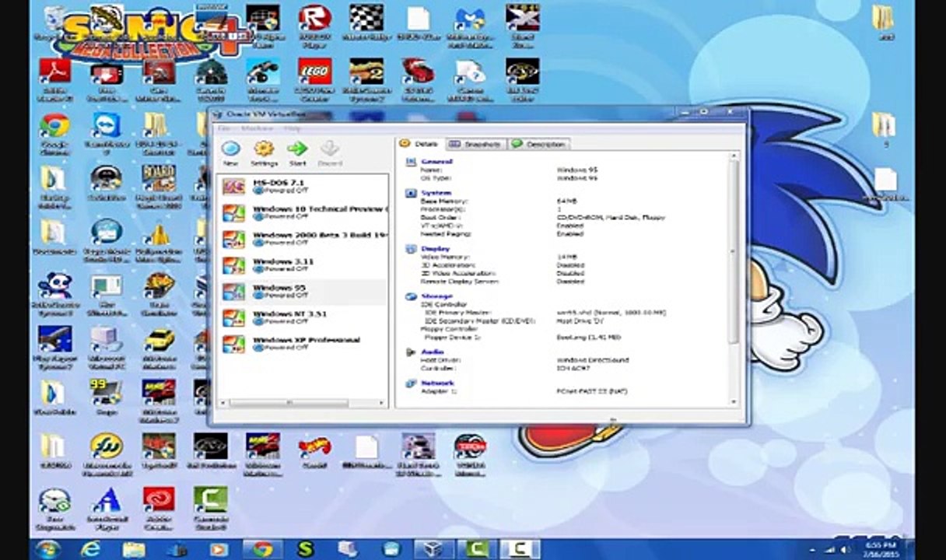Click the Windows Start button
The image size is (946, 560).
click(47, 549)
